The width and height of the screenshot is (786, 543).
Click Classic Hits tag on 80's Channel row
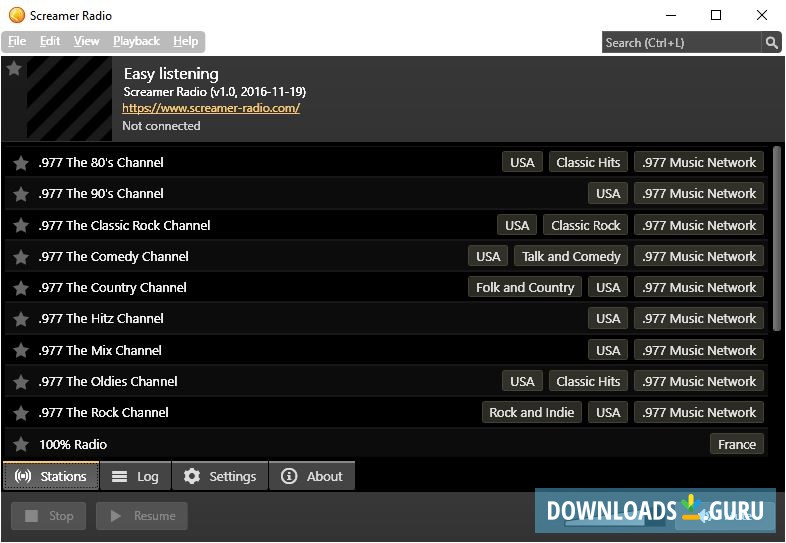pos(588,162)
